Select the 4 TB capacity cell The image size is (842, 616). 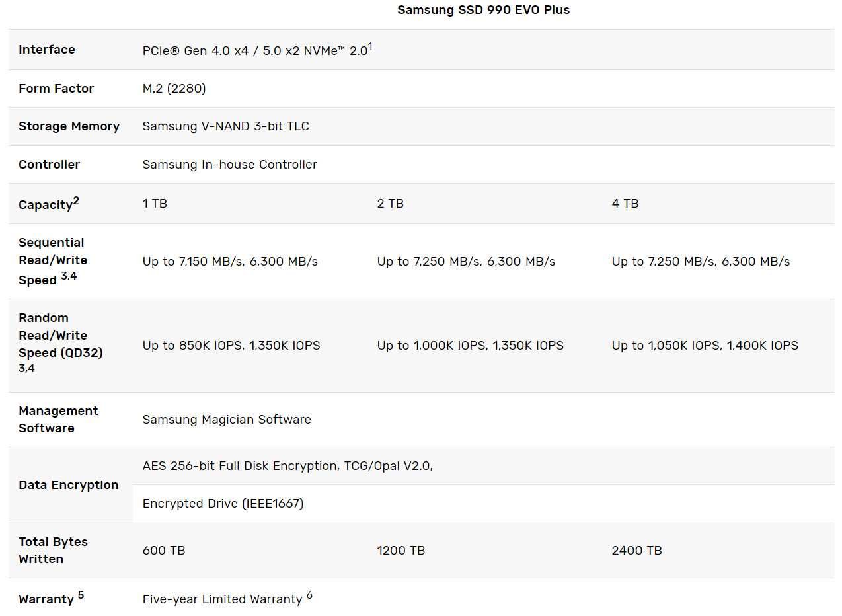click(625, 204)
